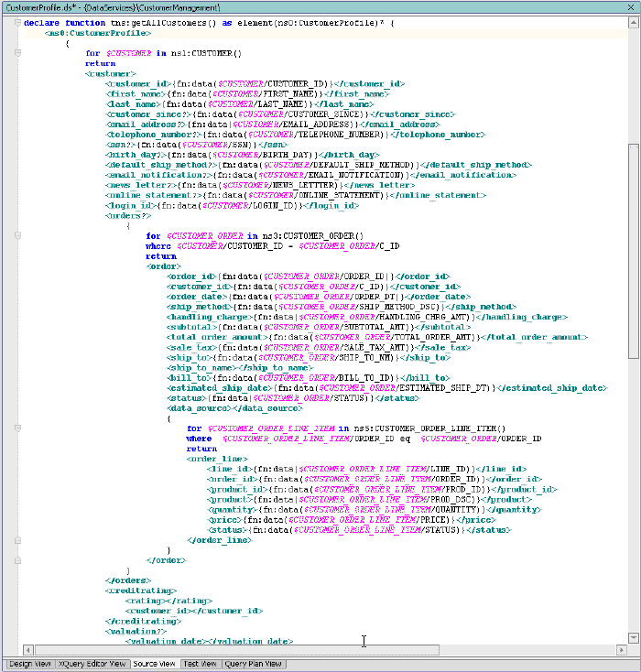Screen dimensions: 641x672
Task: Click the <handling_charge> element line
Action: tap(367, 317)
